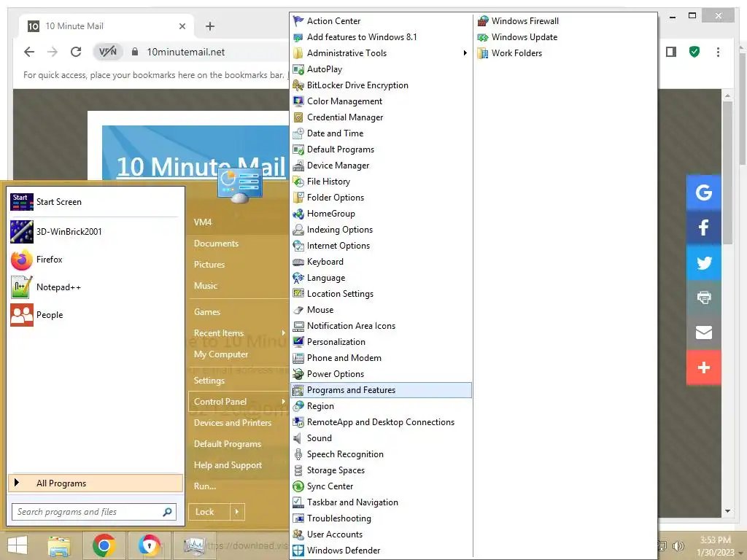This screenshot has width=747, height=560.
Task: Click the email envelope share icon
Action: 704,332
